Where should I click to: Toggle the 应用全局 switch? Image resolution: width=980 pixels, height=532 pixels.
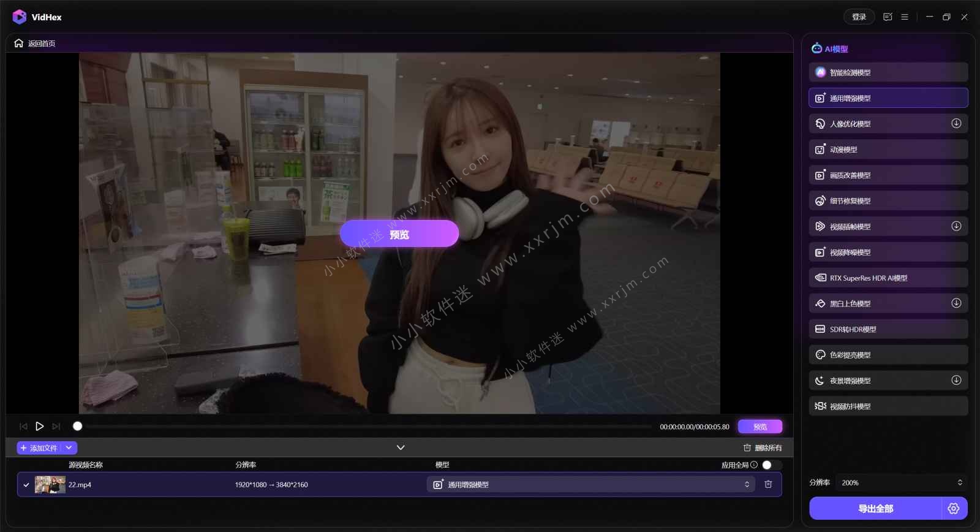tap(771, 465)
